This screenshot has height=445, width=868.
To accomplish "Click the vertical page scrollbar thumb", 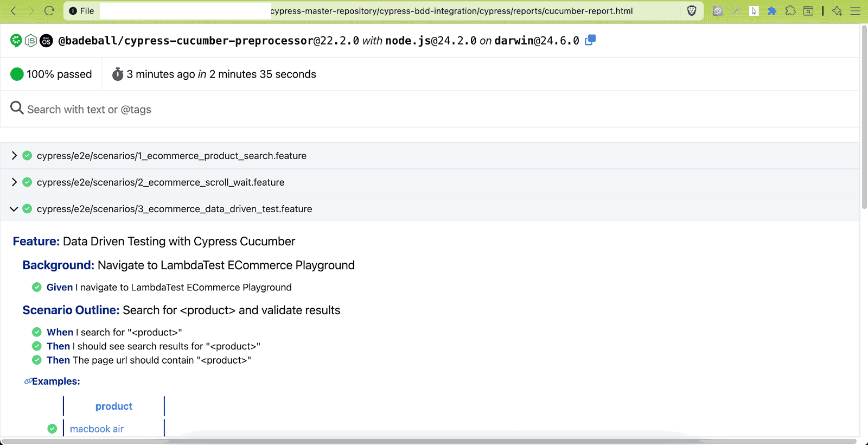I will tap(864, 117).
